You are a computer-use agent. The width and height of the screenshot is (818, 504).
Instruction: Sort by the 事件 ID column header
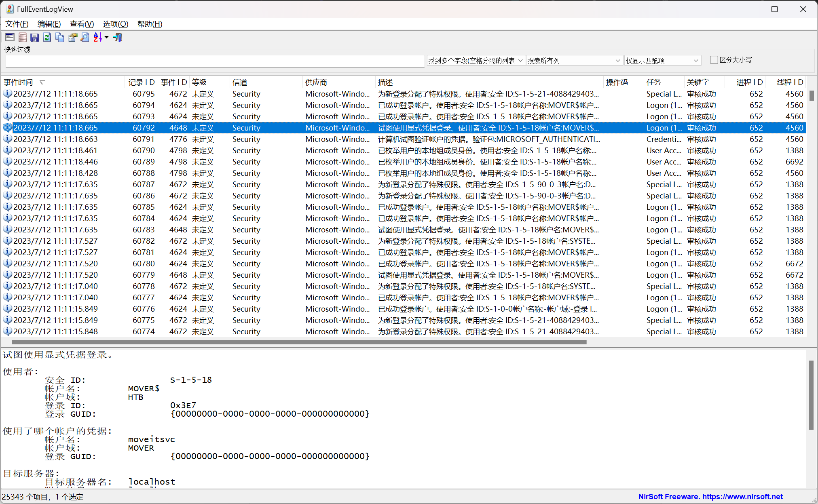[173, 82]
